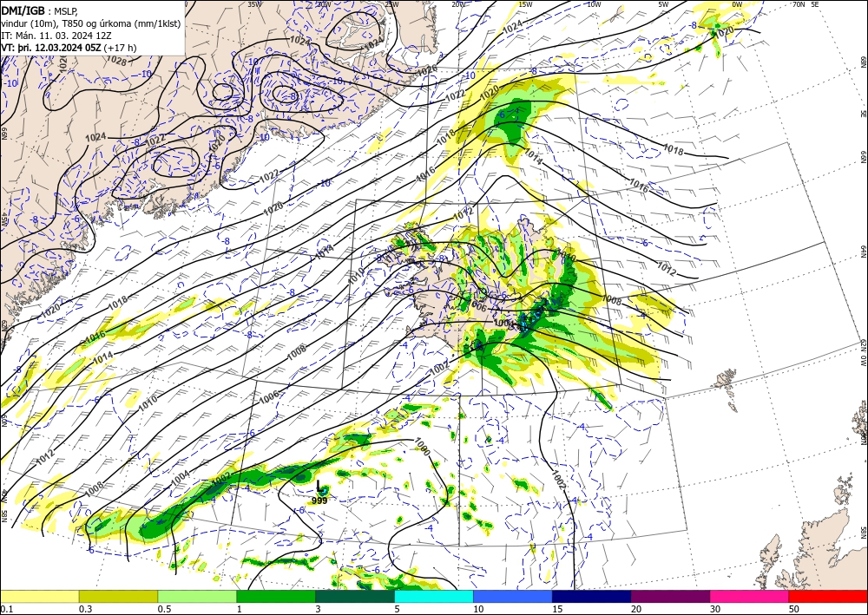Image resolution: width=868 pixels, height=615 pixels.
Task: Click the olive 0.3–0.5 mm legend swatch
Action: (x=118, y=596)
